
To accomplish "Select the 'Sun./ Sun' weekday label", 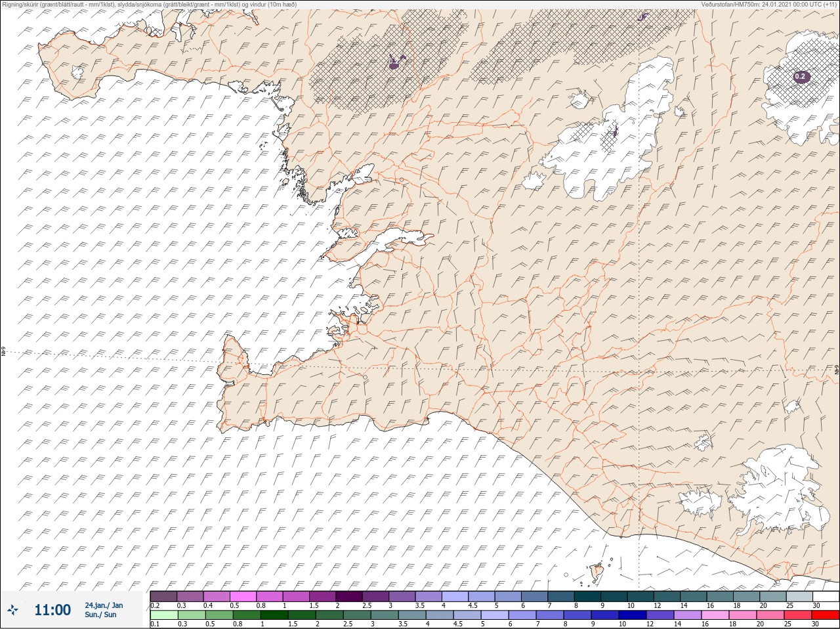I will click(100, 615).
